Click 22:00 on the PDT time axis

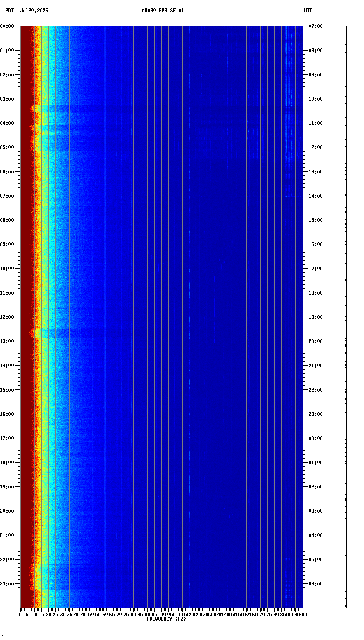7,560
